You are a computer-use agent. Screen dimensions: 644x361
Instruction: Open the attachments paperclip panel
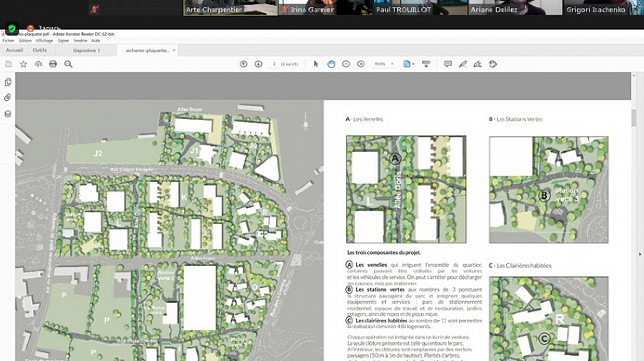point(8,98)
